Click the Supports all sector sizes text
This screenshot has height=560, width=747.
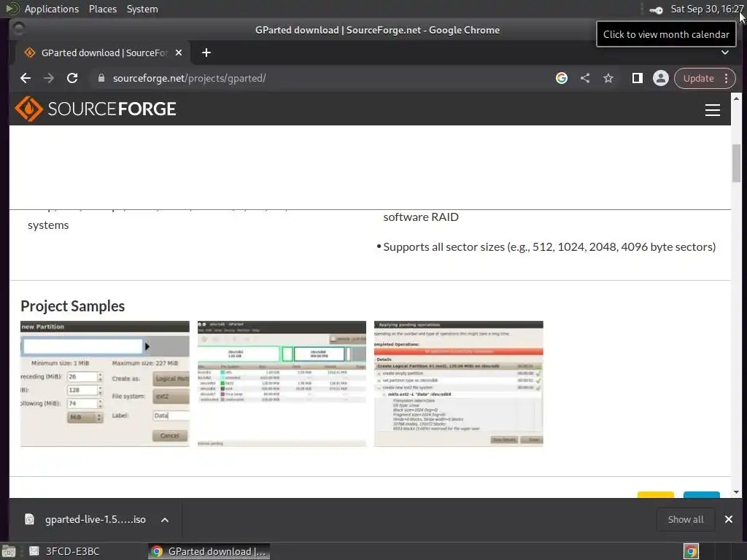tap(549, 247)
